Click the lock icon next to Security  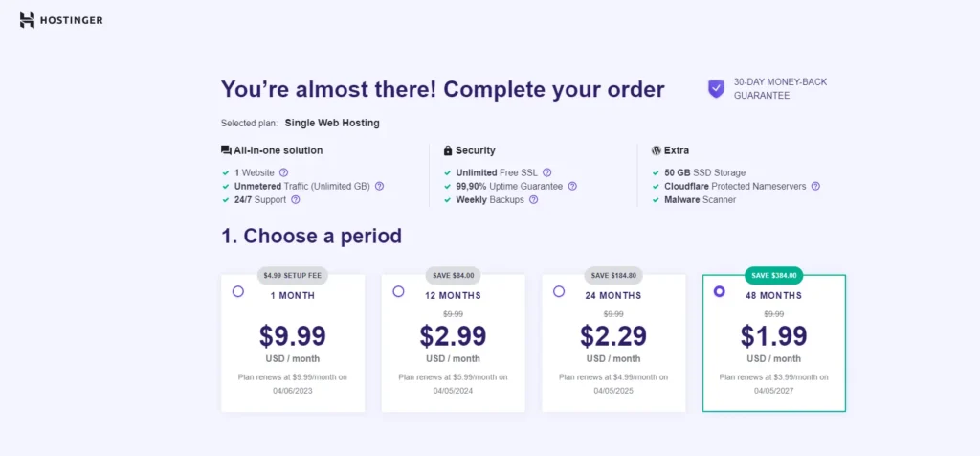pyautogui.click(x=448, y=150)
